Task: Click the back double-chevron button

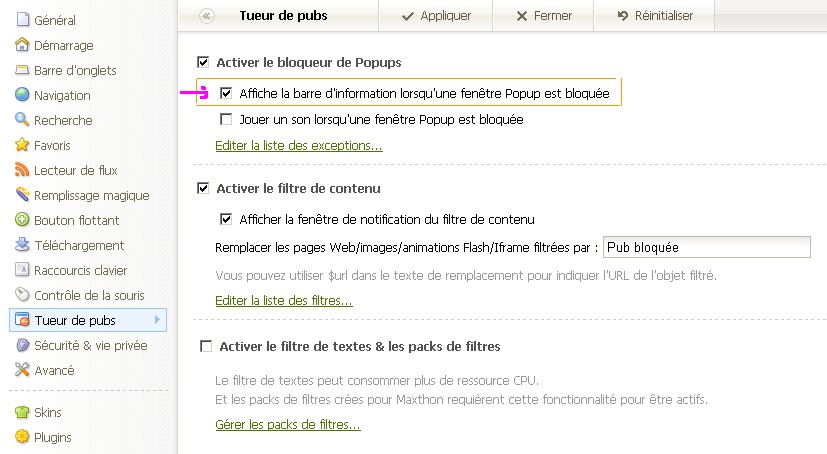Action: click(x=207, y=16)
